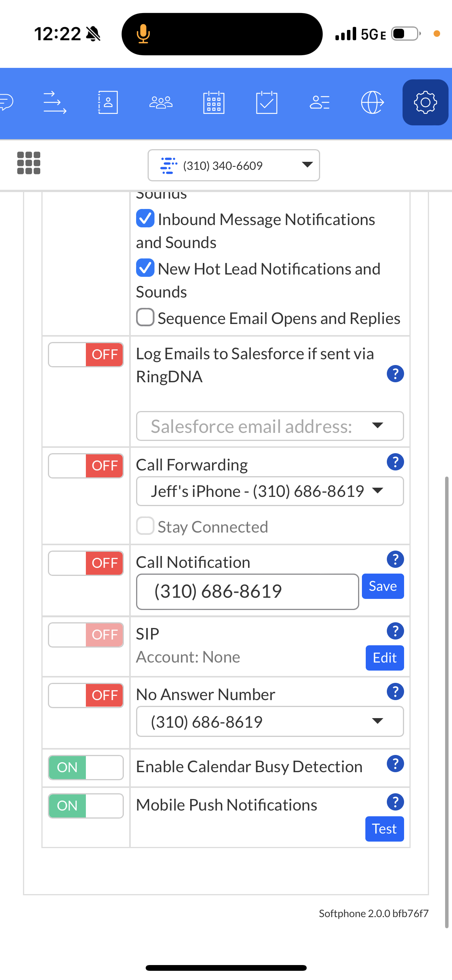The width and height of the screenshot is (452, 980).
Task: Turn on the Call Forwarding toggle
Action: (86, 466)
